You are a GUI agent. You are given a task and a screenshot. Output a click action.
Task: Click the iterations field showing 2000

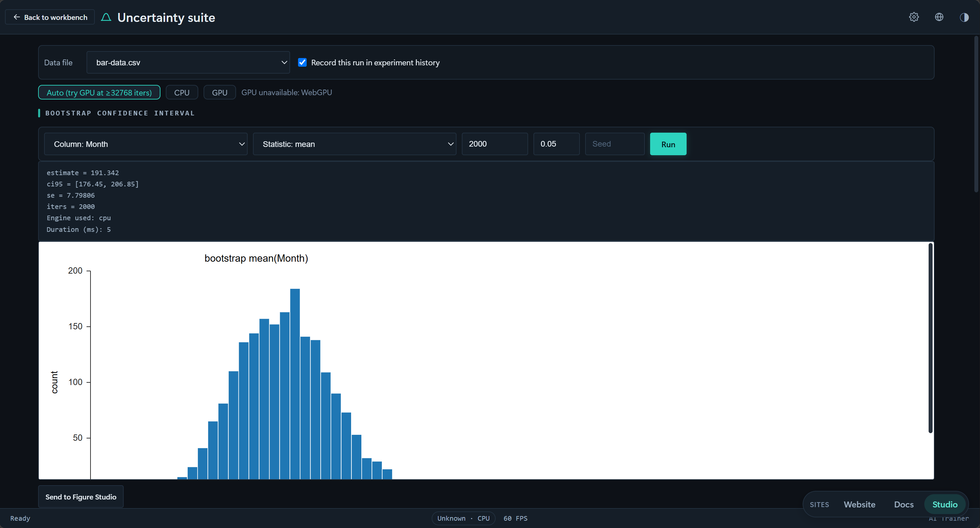[495, 144]
